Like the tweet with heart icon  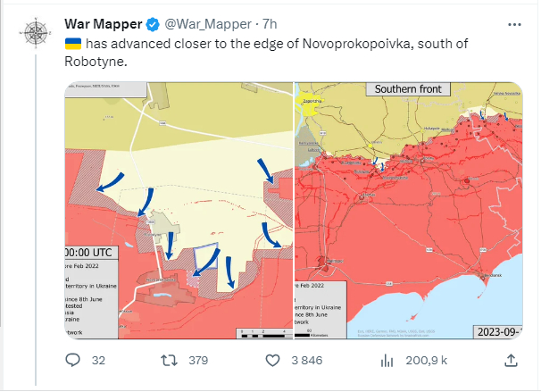(x=272, y=361)
